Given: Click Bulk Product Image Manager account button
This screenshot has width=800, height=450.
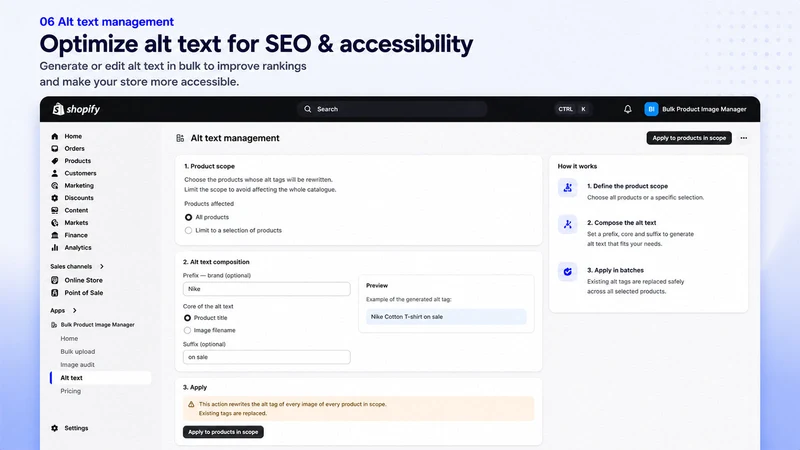Looking at the screenshot, I should [x=696, y=109].
